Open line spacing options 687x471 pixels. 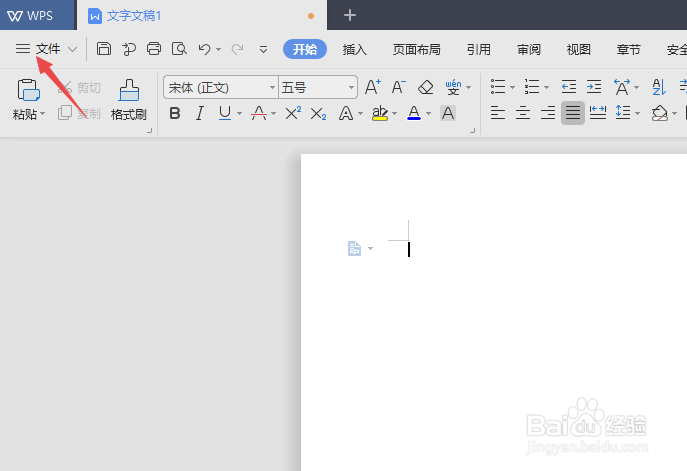tap(623, 113)
